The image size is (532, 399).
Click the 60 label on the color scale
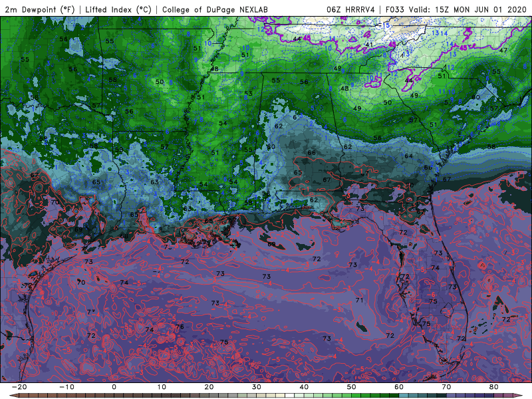[399, 387]
